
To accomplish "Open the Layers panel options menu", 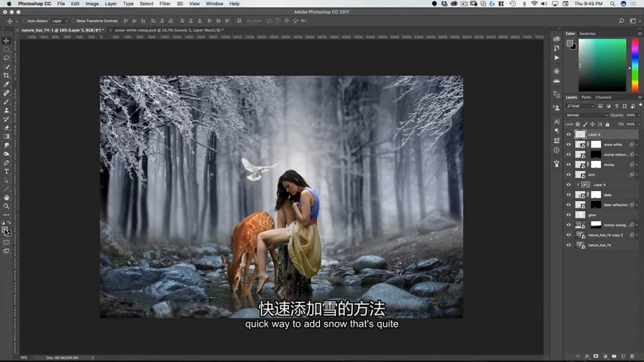I will point(640,97).
